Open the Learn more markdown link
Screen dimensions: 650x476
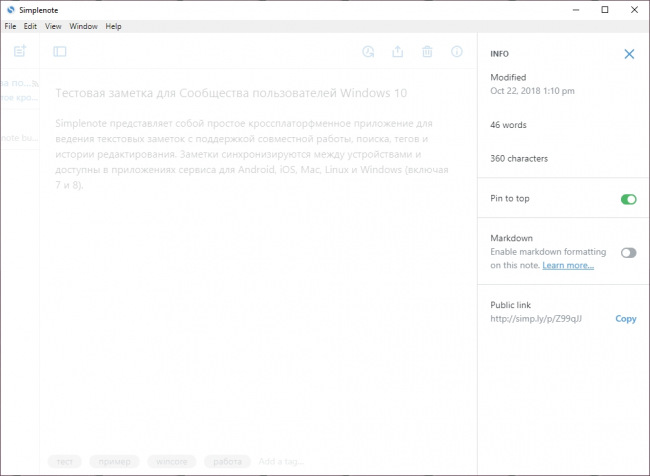point(568,265)
